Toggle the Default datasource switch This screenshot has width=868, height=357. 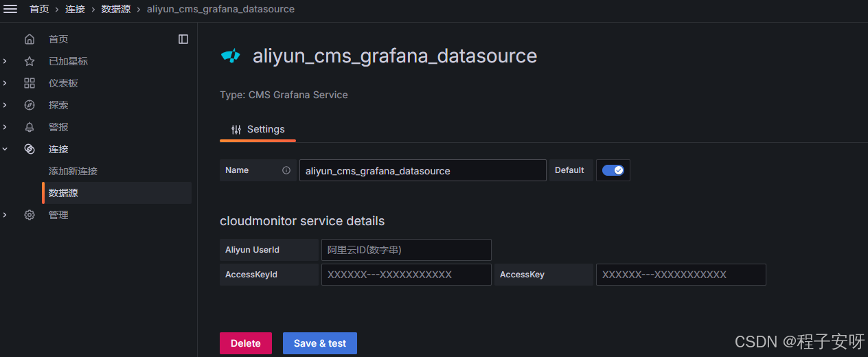pos(613,170)
